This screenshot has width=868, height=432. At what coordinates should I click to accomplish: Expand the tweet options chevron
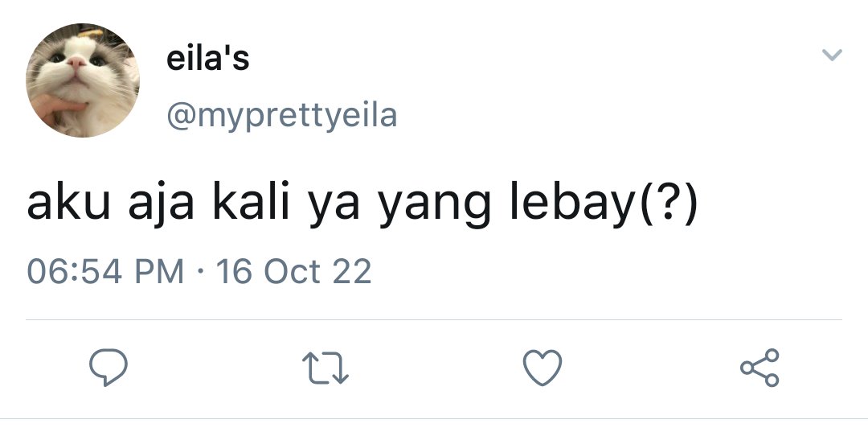coord(832,54)
